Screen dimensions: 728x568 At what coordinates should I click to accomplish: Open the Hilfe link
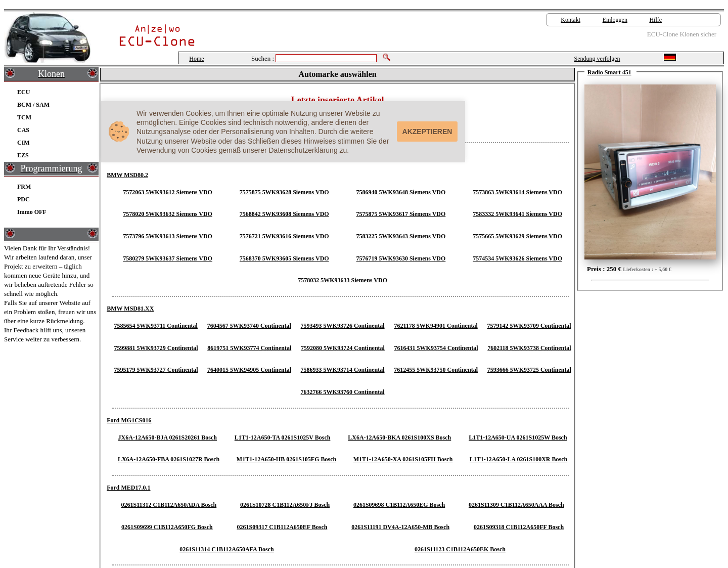(x=655, y=20)
